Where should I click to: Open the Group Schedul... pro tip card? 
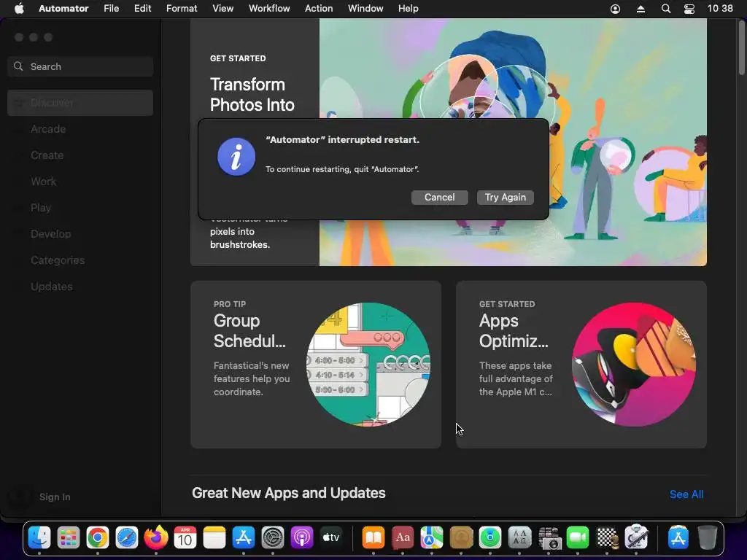[316, 365]
